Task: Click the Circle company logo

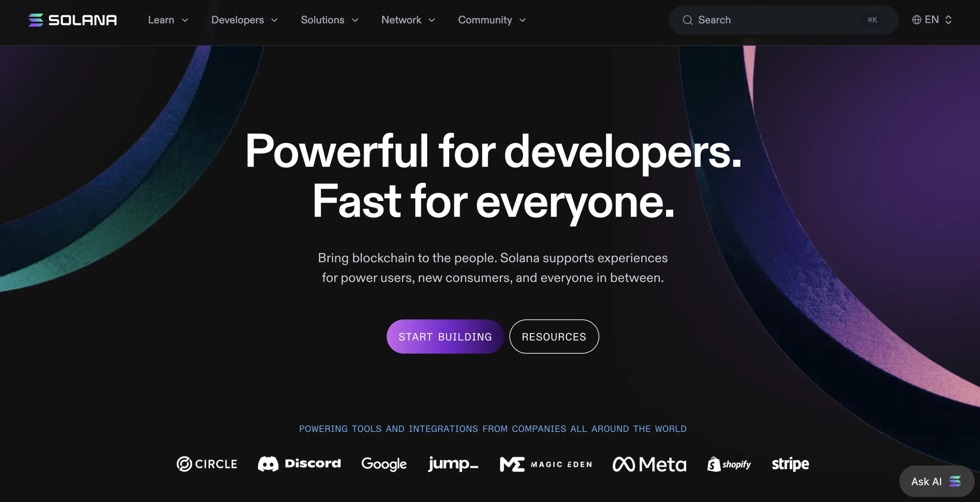Action: pos(207,464)
